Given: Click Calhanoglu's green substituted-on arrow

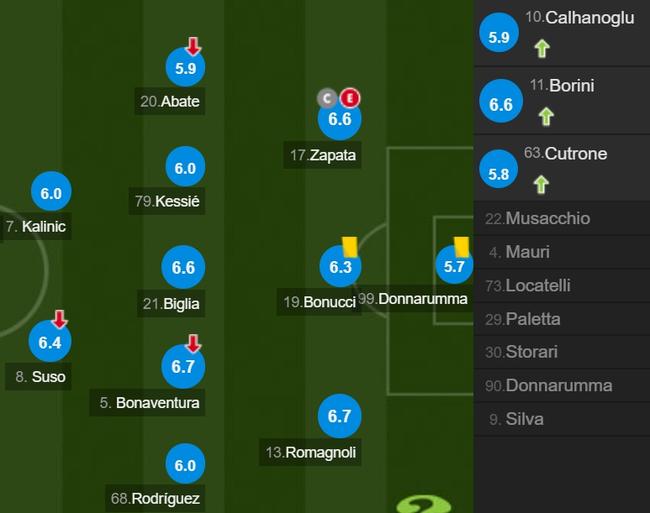Looking at the screenshot, I should [542, 48].
